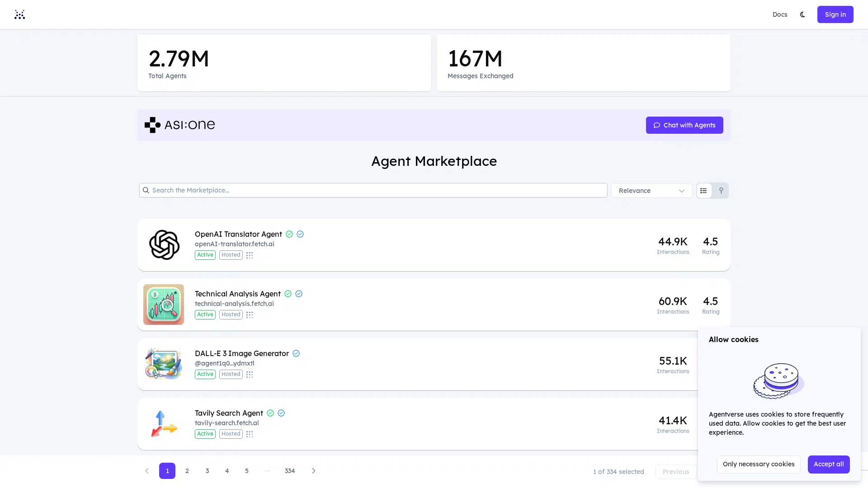This screenshot has height=488, width=868.
Task: Click verified badge next to DALL-E 3 Image Generator
Action: [296, 353]
